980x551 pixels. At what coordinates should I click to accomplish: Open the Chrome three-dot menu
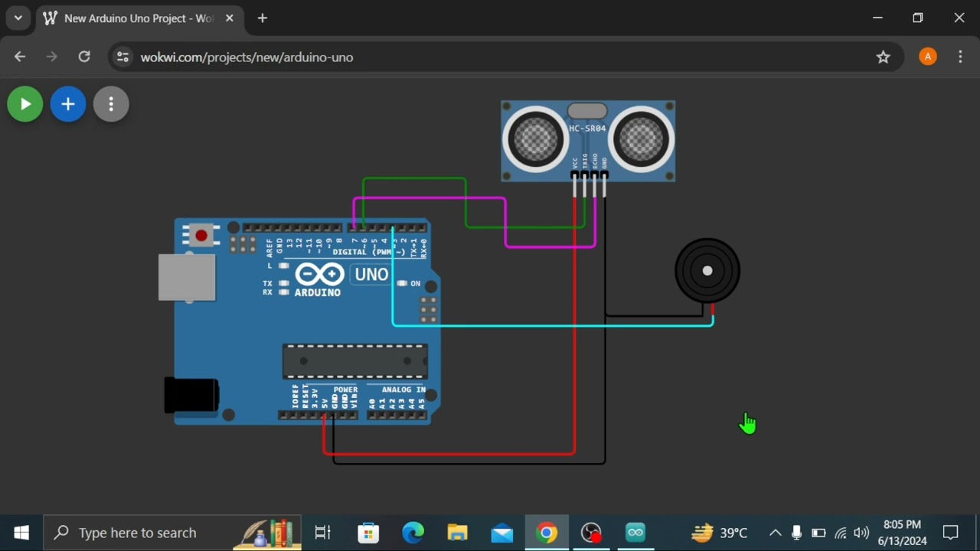960,57
